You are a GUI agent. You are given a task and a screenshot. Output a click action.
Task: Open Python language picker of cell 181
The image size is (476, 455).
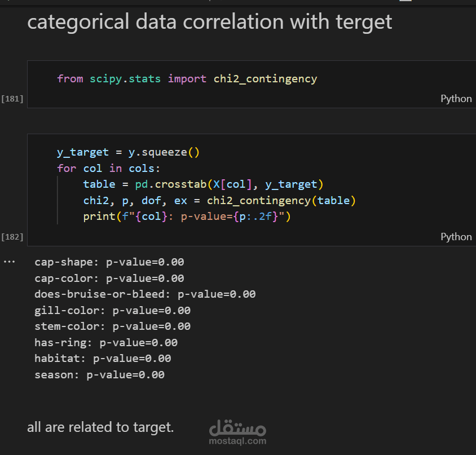coord(456,99)
